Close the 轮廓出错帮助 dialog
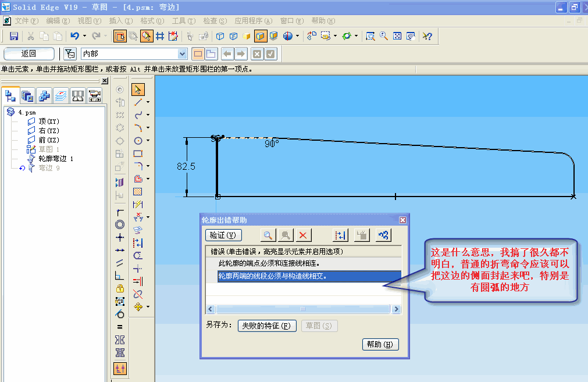 (x=402, y=220)
